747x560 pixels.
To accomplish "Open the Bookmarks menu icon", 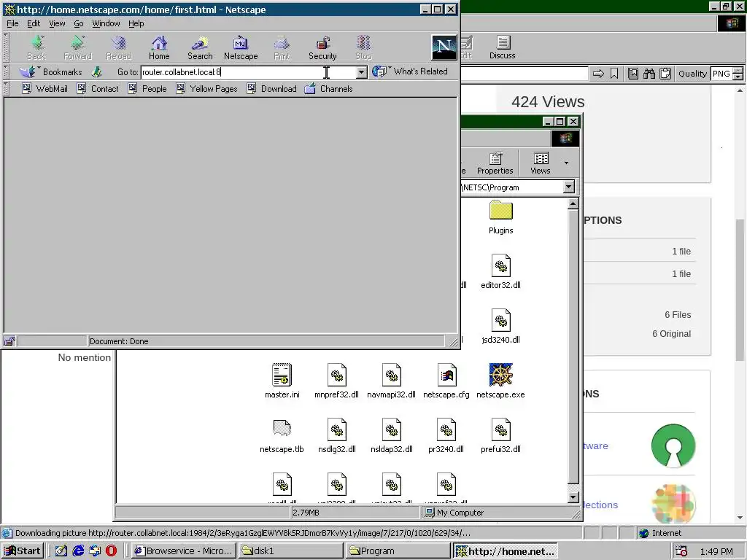I will click(x=50, y=72).
